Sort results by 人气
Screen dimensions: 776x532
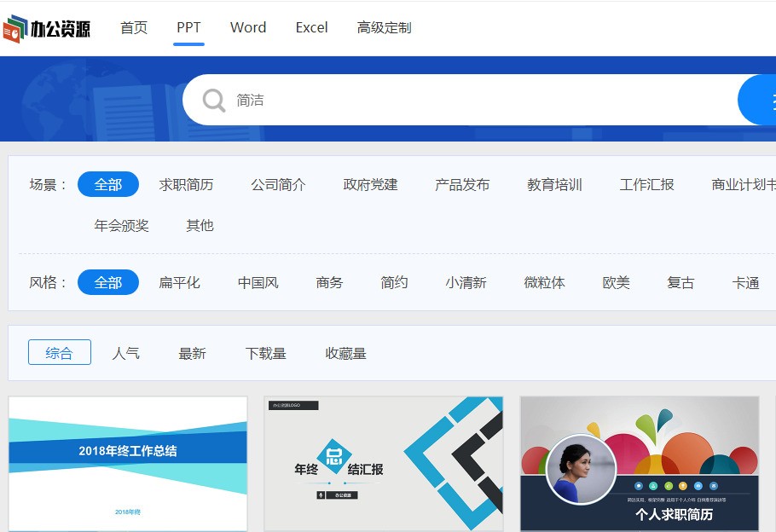click(x=126, y=353)
